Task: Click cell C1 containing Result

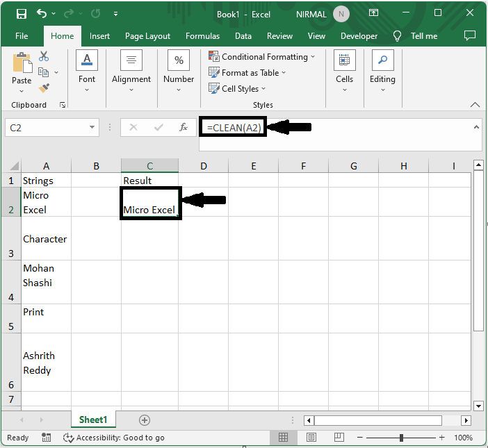Action: [149, 180]
